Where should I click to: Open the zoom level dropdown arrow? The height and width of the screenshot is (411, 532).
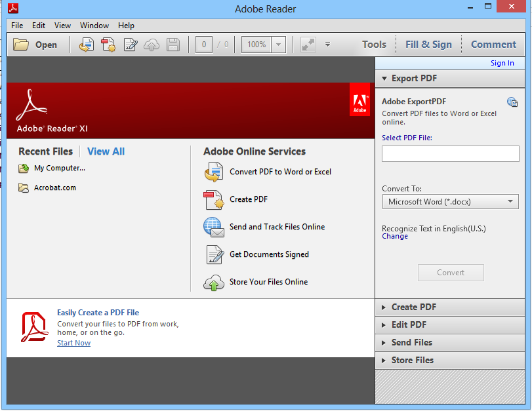click(x=279, y=45)
